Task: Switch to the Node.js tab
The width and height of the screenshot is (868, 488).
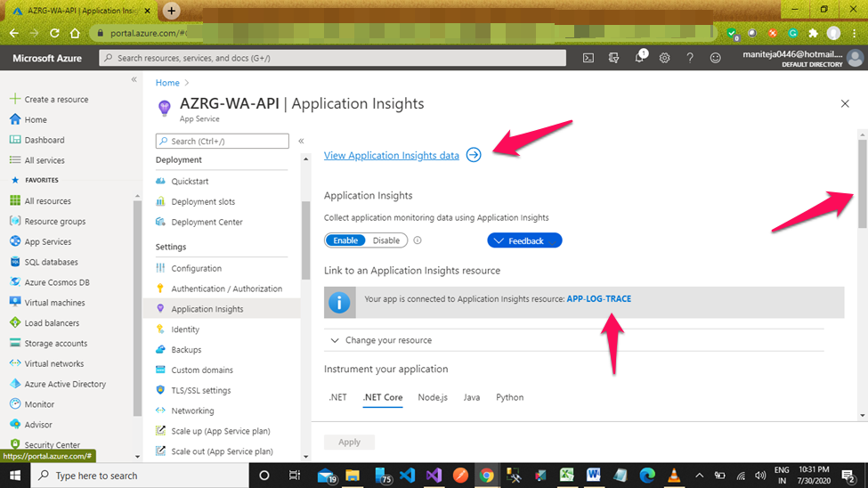Action: point(433,398)
